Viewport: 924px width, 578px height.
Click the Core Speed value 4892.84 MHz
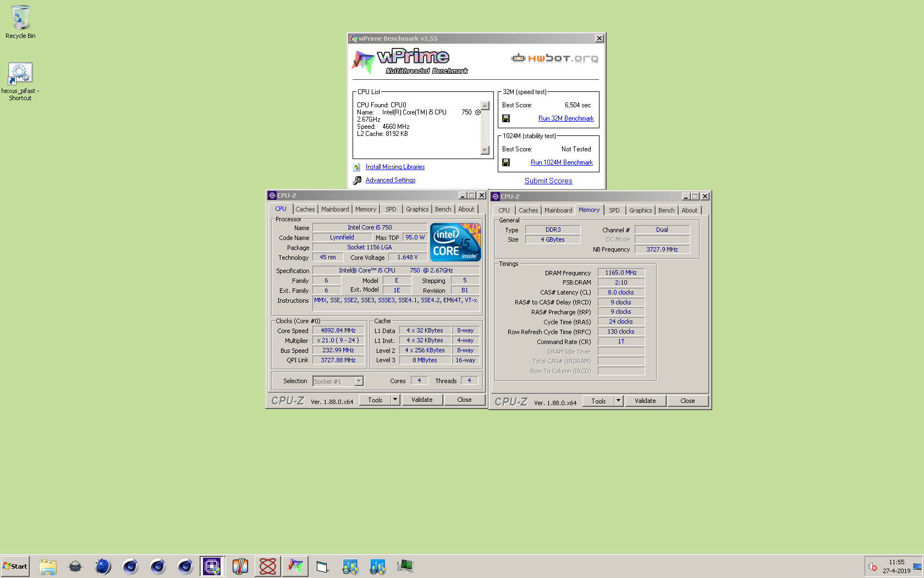(338, 330)
